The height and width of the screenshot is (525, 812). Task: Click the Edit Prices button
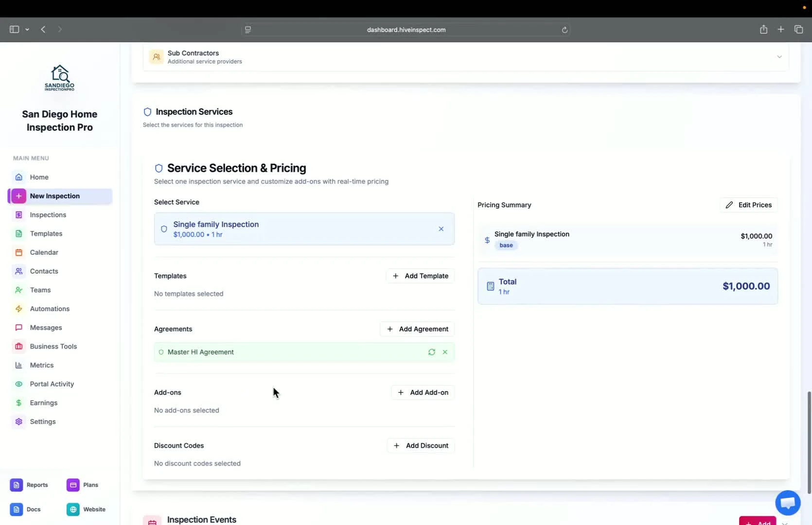[749, 205]
